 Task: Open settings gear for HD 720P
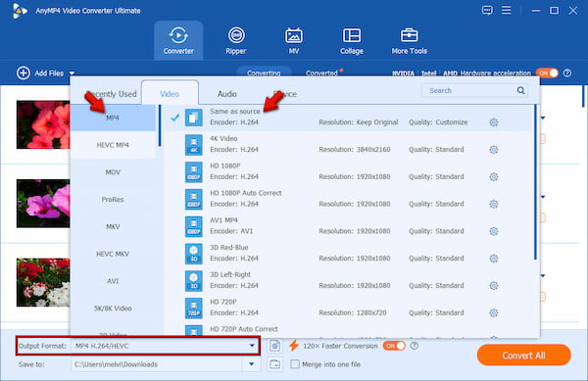click(x=494, y=312)
